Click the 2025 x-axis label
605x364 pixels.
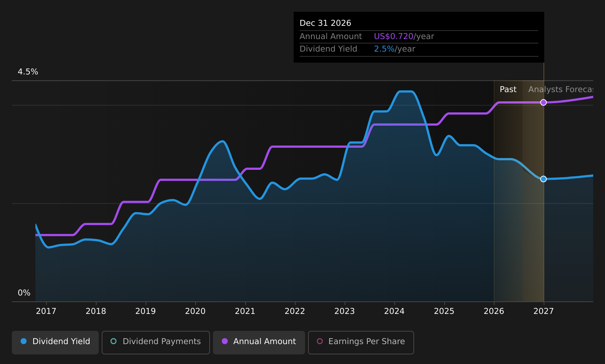(x=444, y=311)
